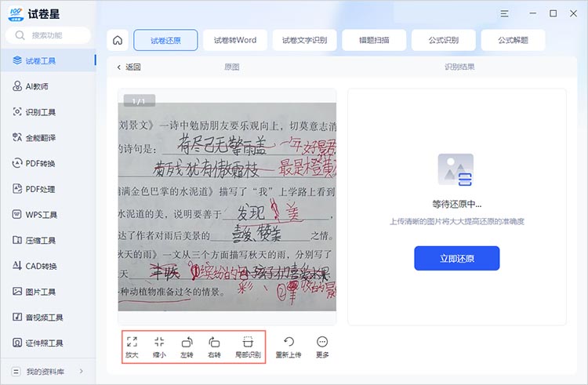Rotate image left with 左转

pos(187,347)
